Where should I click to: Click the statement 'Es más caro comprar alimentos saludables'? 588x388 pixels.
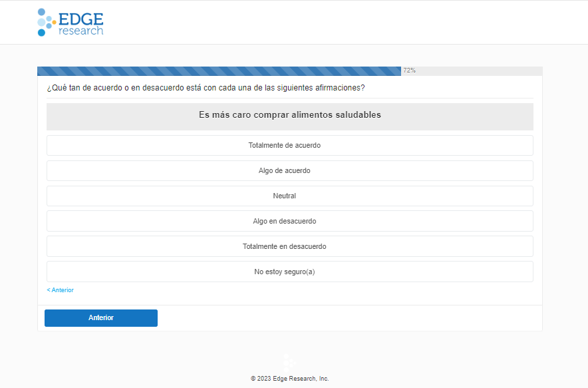tap(290, 115)
